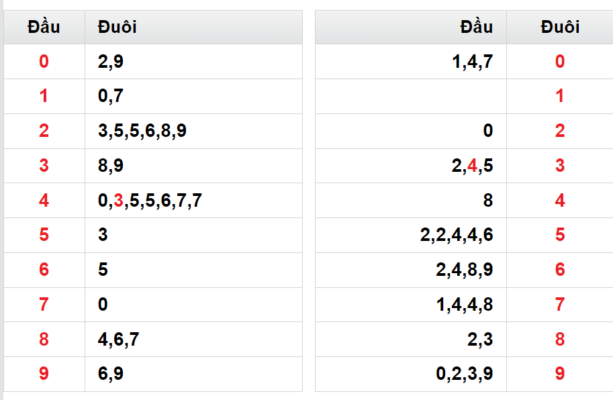Viewport: 613px width, 400px height.
Task: Click the red 3 inside 0,3,5,5,6,7,7
Action: pos(118,201)
